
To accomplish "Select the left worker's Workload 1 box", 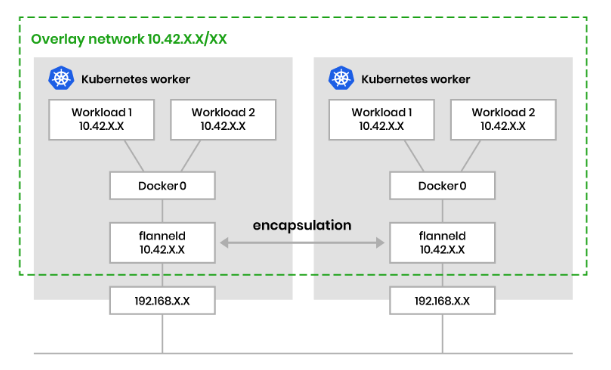I will 101,120.
